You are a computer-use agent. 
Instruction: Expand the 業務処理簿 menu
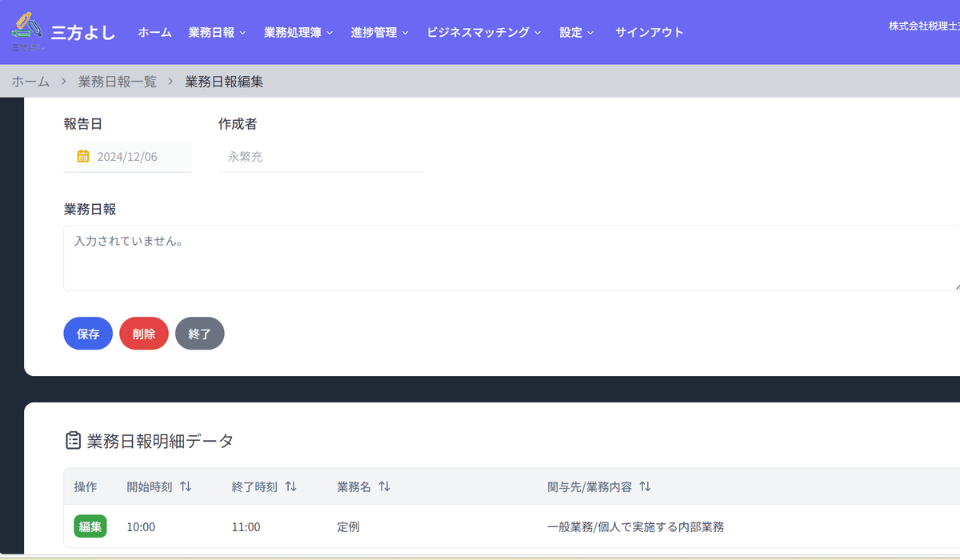click(x=298, y=32)
